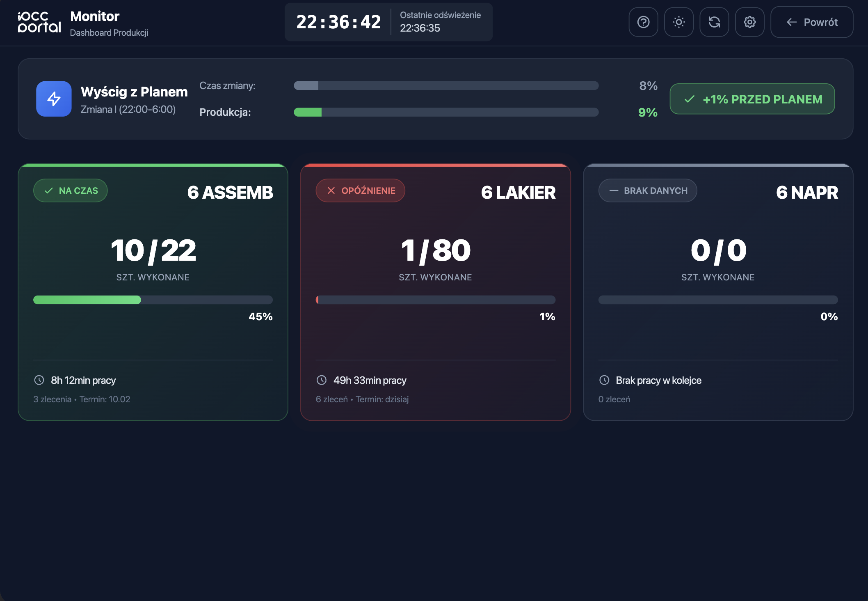Click the Powrót back button
The width and height of the screenshot is (868, 601).
tap(812, 22)
